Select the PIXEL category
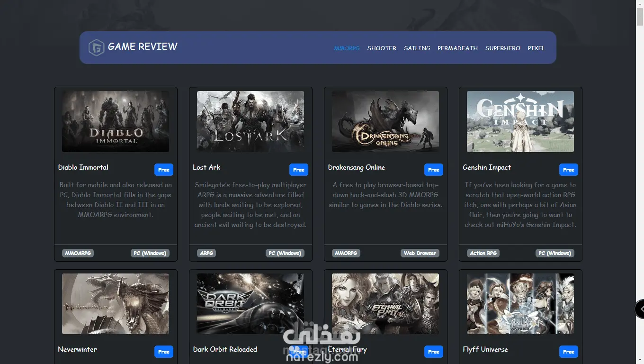 point(536,48)
